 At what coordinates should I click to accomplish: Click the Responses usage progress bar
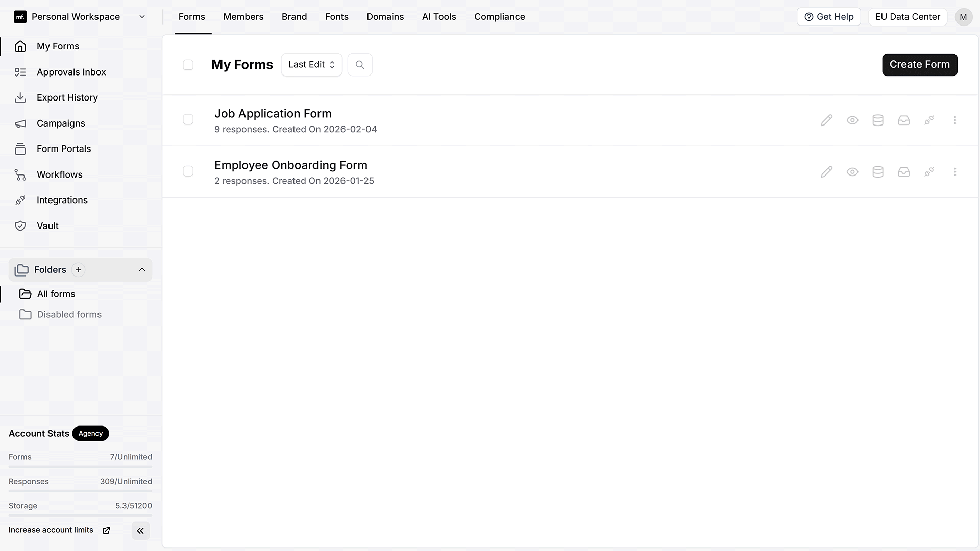pos(80,491)
